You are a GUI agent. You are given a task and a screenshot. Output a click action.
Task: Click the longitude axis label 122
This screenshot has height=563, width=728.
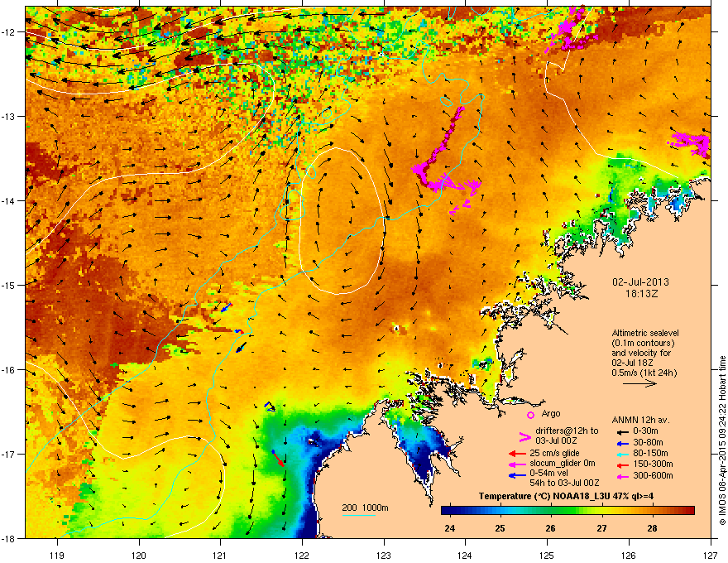point(302,556)
